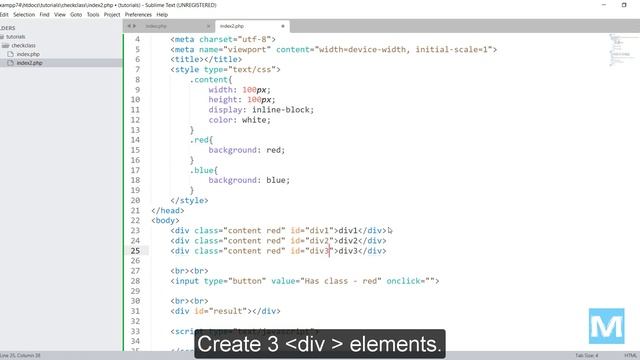Screen dimensions: 640x360
Task: Open the Tools menu
Action: pyautogui.click(x=93, y=14)
